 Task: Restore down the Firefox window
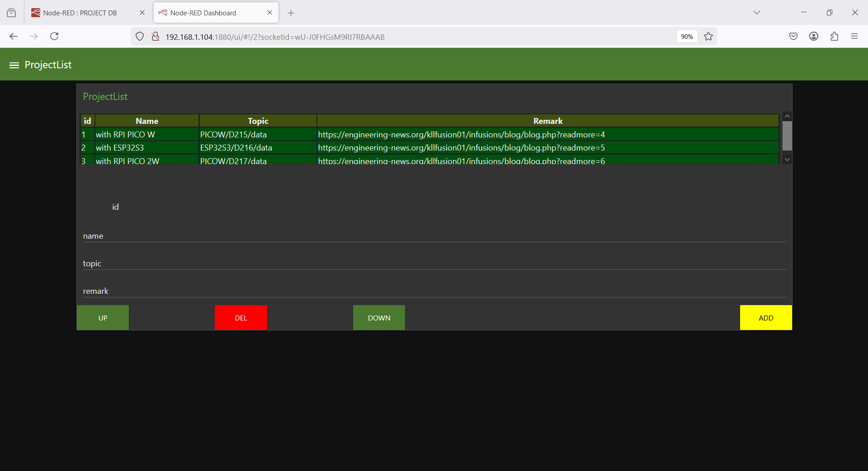tap(829, 13)
